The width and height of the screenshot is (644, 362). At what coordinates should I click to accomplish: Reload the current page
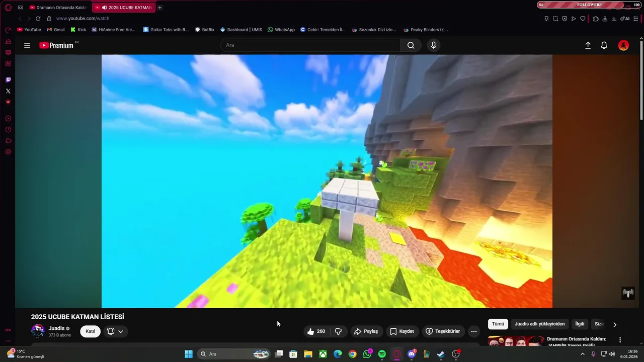38,19
